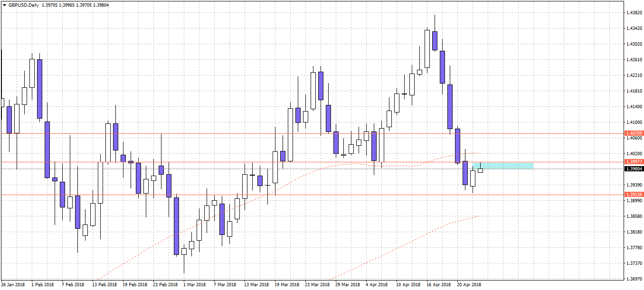Click the 19 Feb 2018 date label
This screenshot has height=290, width=644.
click(135, 284)
